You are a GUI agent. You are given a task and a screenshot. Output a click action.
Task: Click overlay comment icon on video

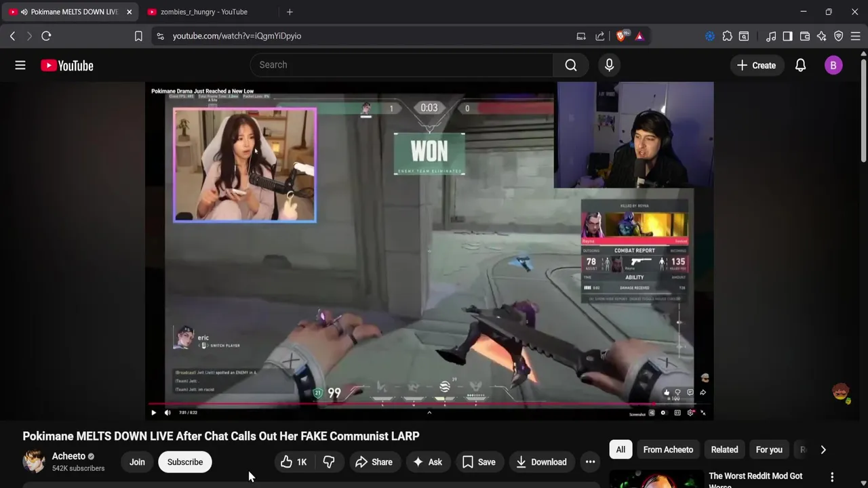tap(690, 392)
